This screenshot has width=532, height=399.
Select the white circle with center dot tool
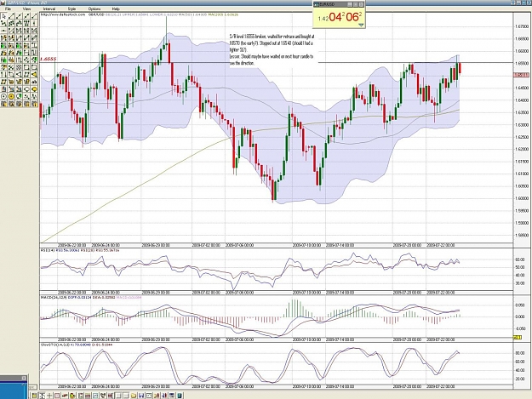pos(3,96)
